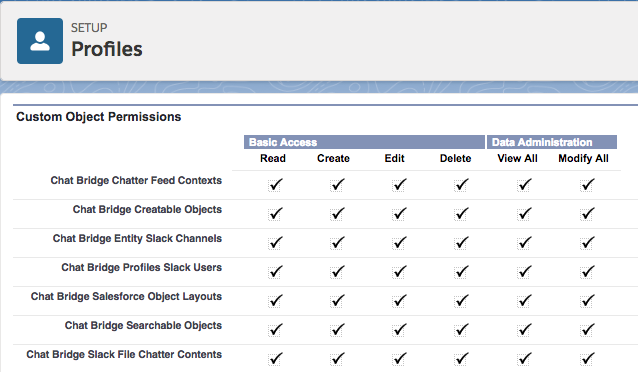Click the Chat Bridge Chatter Feed Contexts label

(136, 180)
